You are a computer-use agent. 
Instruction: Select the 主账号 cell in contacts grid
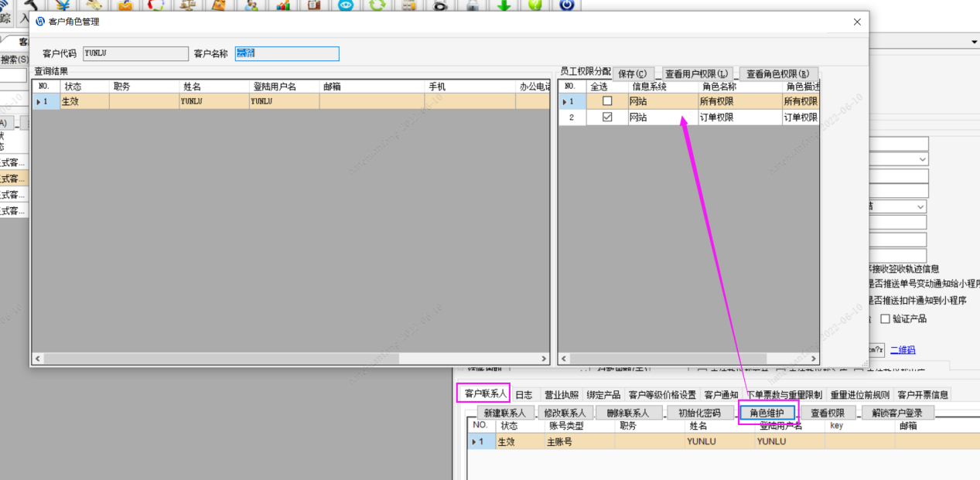pos(579,442)
